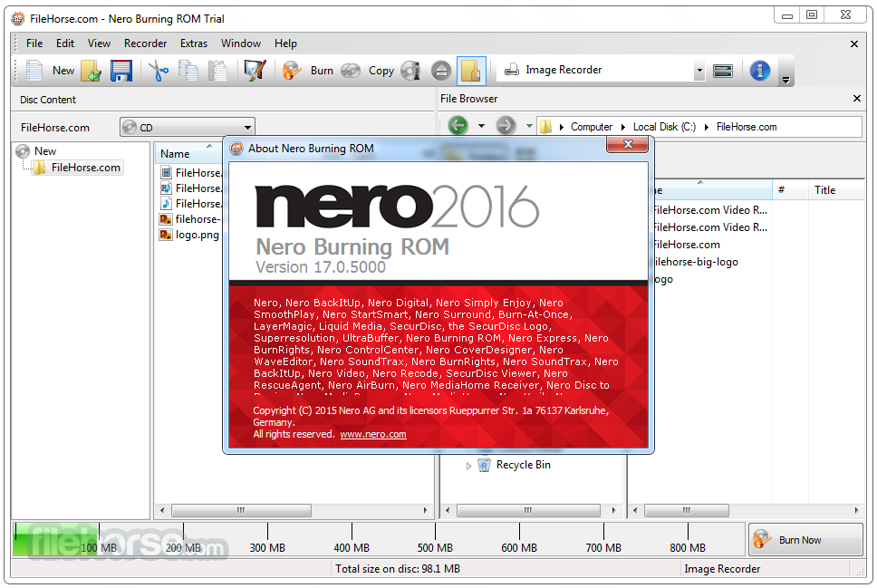Screen dimensions: 877x588
Task: Show disc info icon
Action: (411, 71)
